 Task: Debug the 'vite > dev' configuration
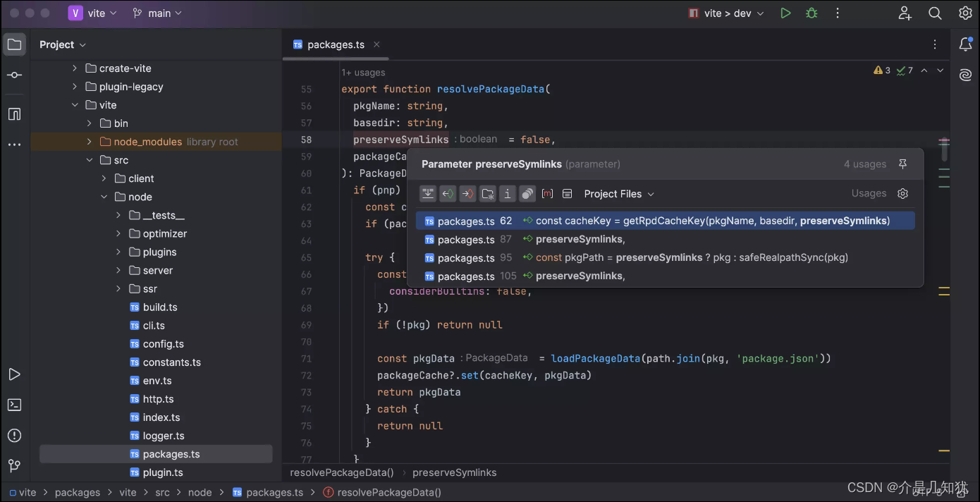pyautogui.click(x=811, y=13)
